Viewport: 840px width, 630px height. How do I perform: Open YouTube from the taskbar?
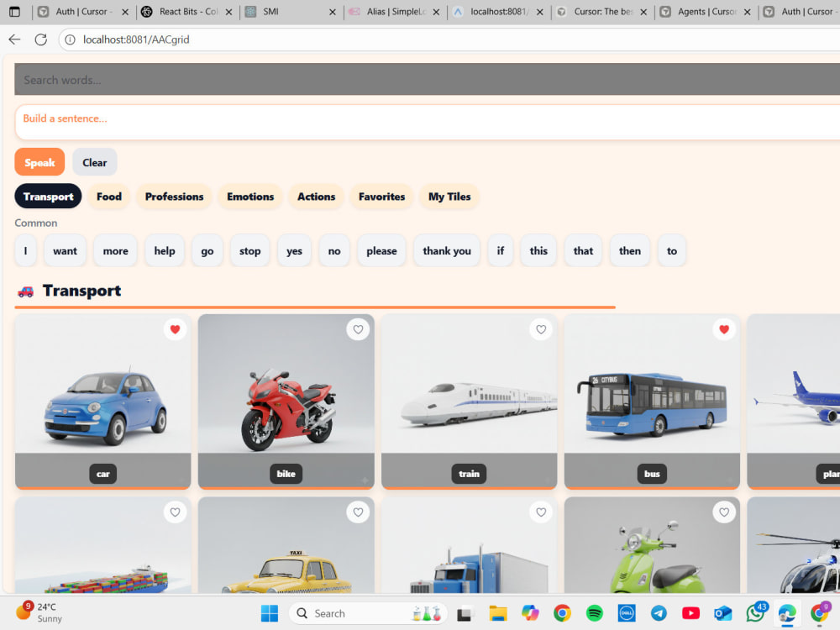tap(690, 613)
